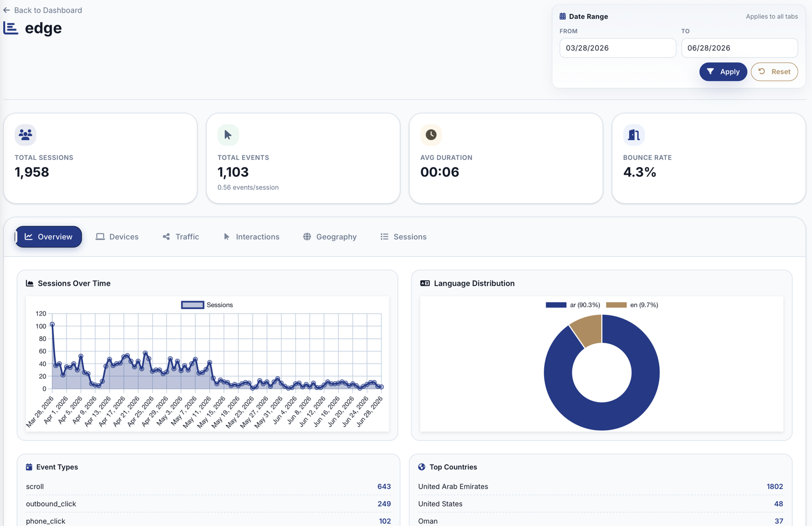Click the FROM date input field
The height and width of the screenshot is (526, 812).
point(618,48)
